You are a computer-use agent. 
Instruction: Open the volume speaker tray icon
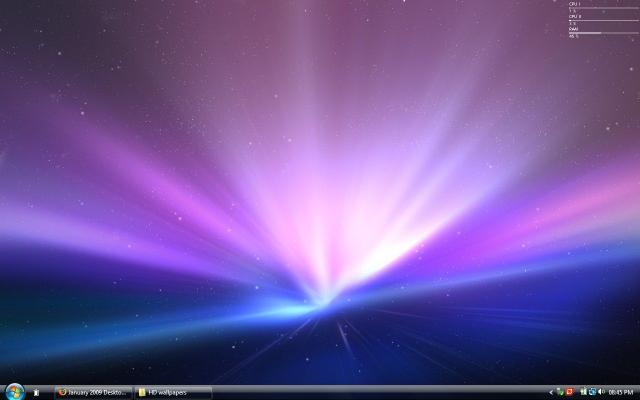click(601, 392)
